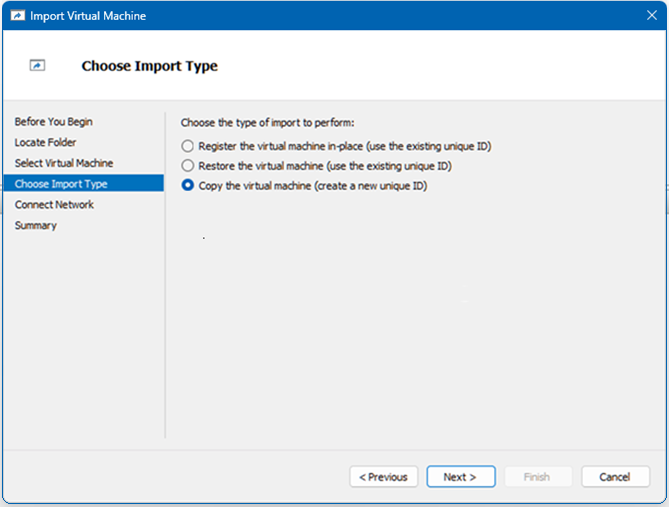Click the Import Virtual Machine title bar icon
This screenshot has width=669, height=507.
(x=17, y=16)
